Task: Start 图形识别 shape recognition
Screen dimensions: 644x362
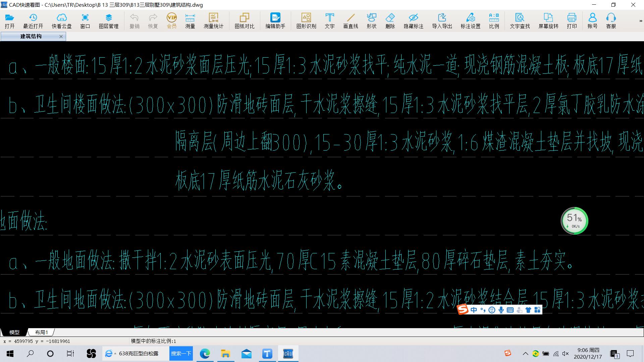Action: click(306, 21)
